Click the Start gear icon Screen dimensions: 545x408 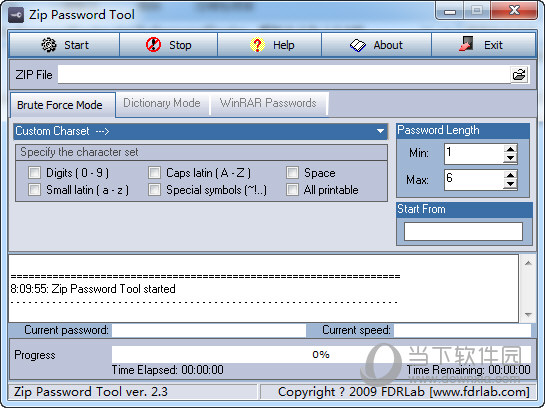click(49, 45)
